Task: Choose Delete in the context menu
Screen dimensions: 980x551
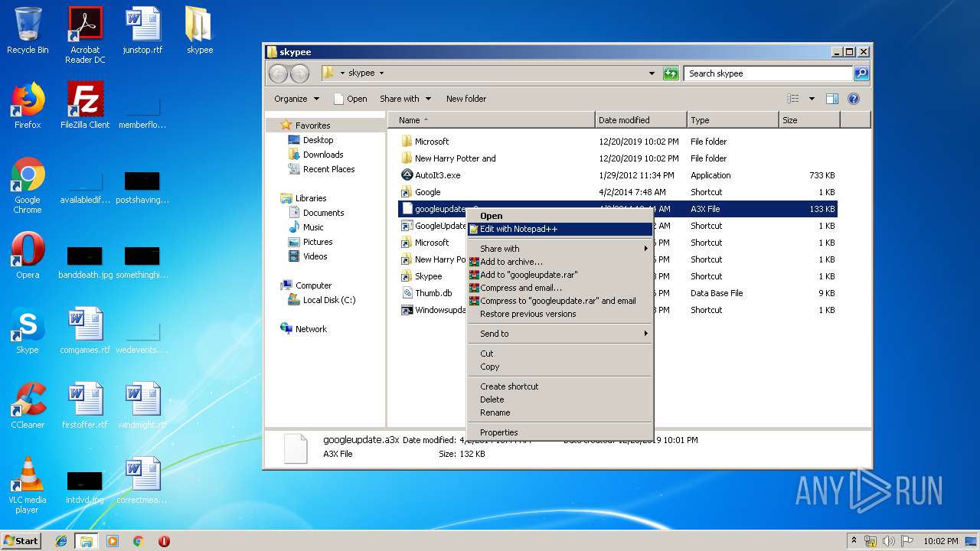Action: click(x=560, y=399)
